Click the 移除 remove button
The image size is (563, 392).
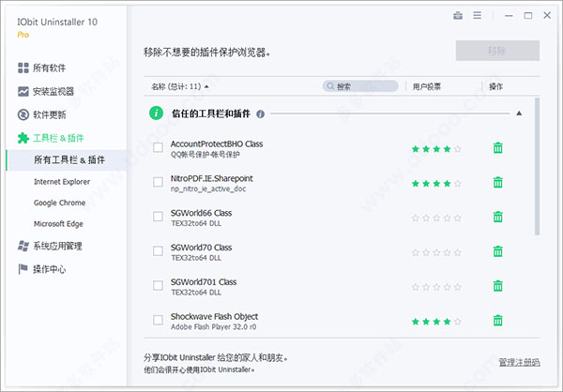[497, 51]
